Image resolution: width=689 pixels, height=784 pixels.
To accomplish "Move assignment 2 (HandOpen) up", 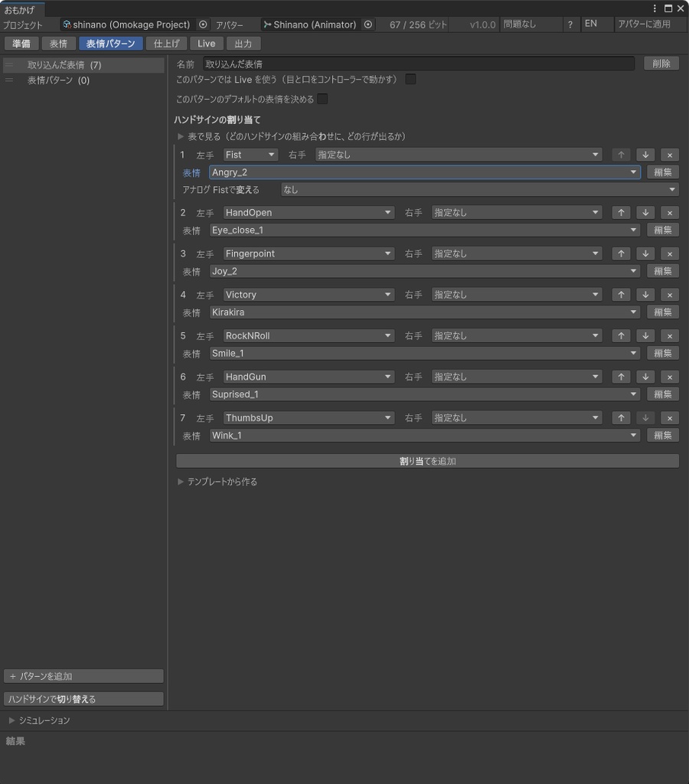I will click(x=621, y=213).
